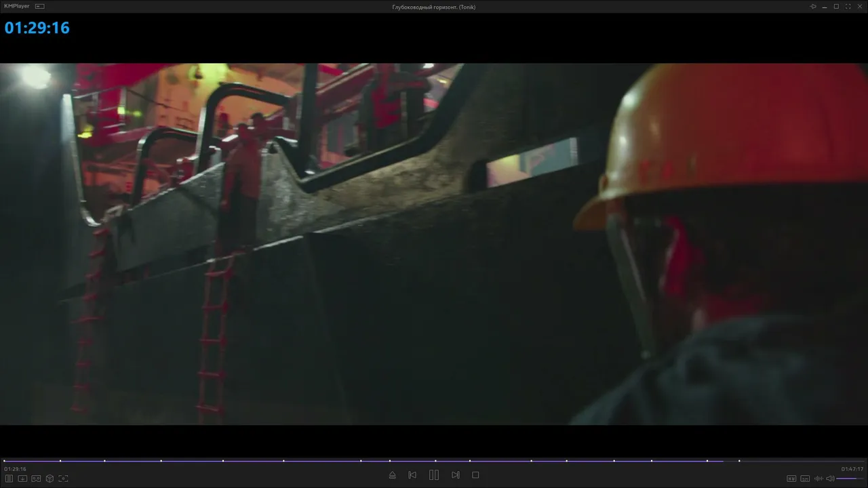The width and height of the screenshot is (868, 488).
Task: Click the title "Глубоководный горизонт. (Tonik)"
Action: click(x=434, y=7)
